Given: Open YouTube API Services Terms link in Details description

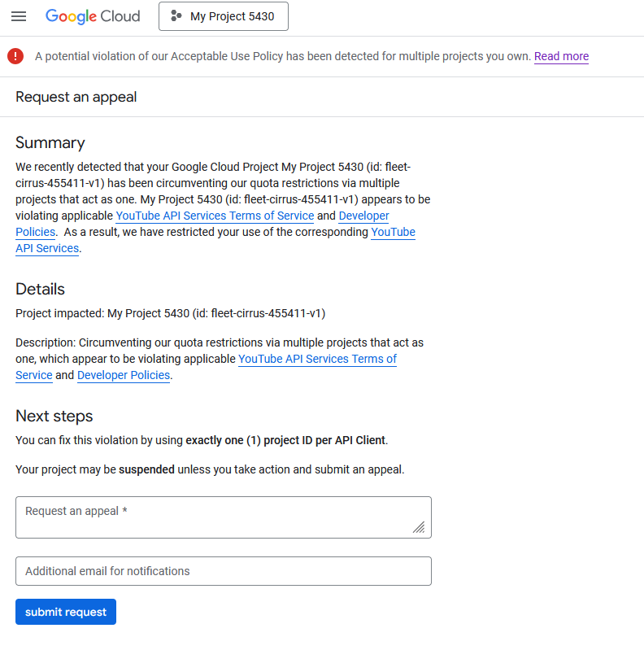Looking at the screenshot, I should [317, 359].
